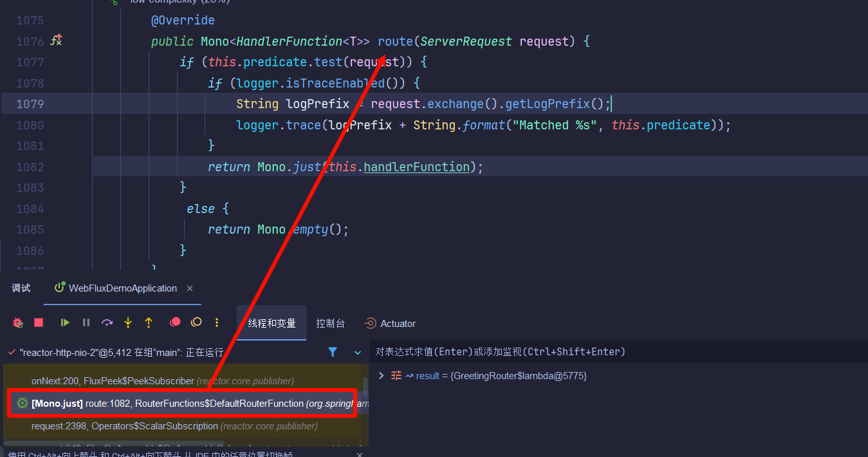
Task: Click the reactive atom icon beside Mono.just frame
Action: pos(23,403)
